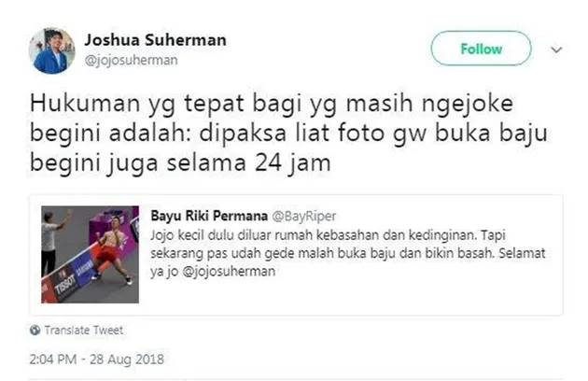Select the Translate Tweet link
The width and height of the screenshot is (588, 381).
point(84,330)
